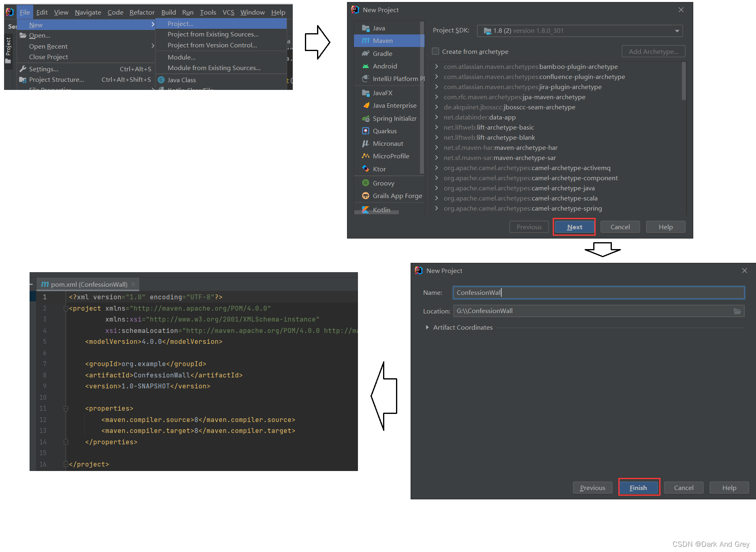
Task: Click the groupId org.example line
Action: tap(145, 364)
